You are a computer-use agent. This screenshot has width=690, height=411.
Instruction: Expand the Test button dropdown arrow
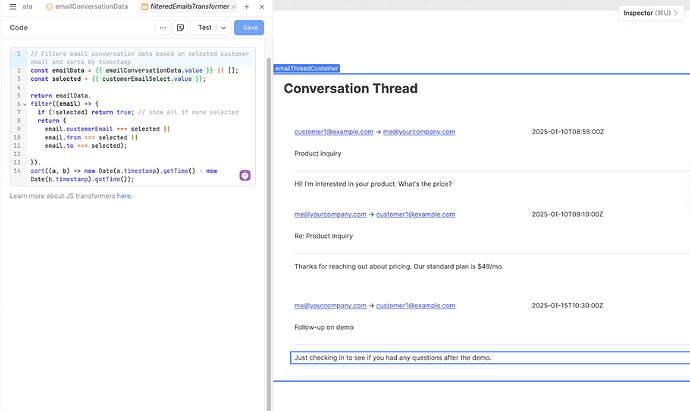point(222,27)
